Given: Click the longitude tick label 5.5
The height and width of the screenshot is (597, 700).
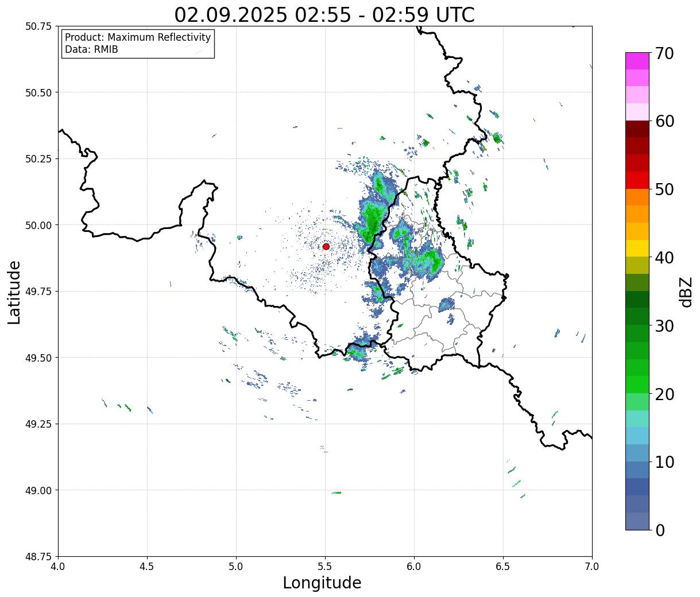Looking at the screenshot, I should pyautogui.click(x=325, y=567).
